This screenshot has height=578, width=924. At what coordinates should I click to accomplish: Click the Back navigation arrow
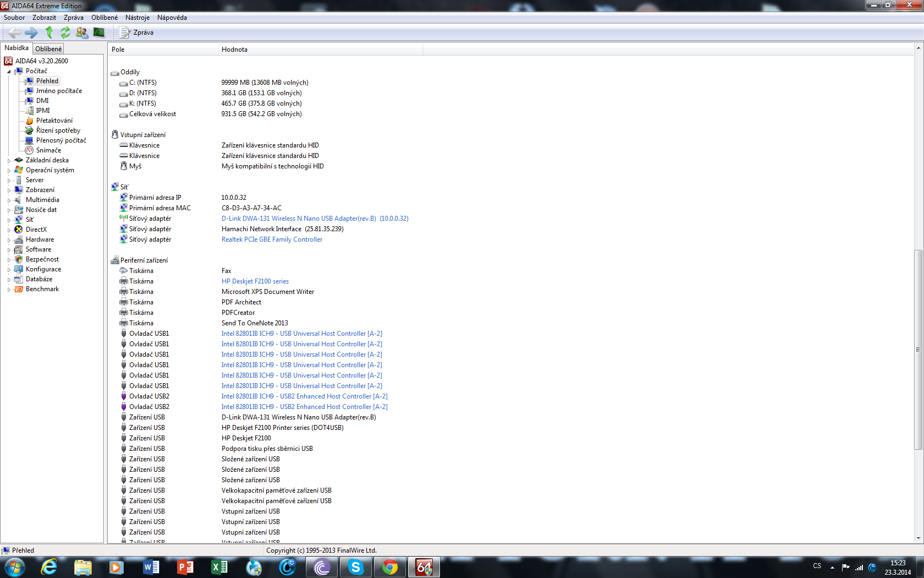click(x=14, y=32)
